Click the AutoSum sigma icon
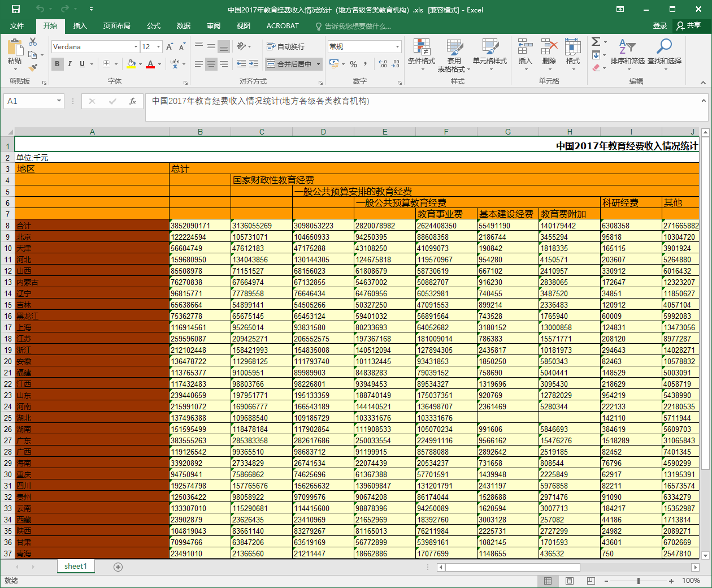 click(596, 42)
